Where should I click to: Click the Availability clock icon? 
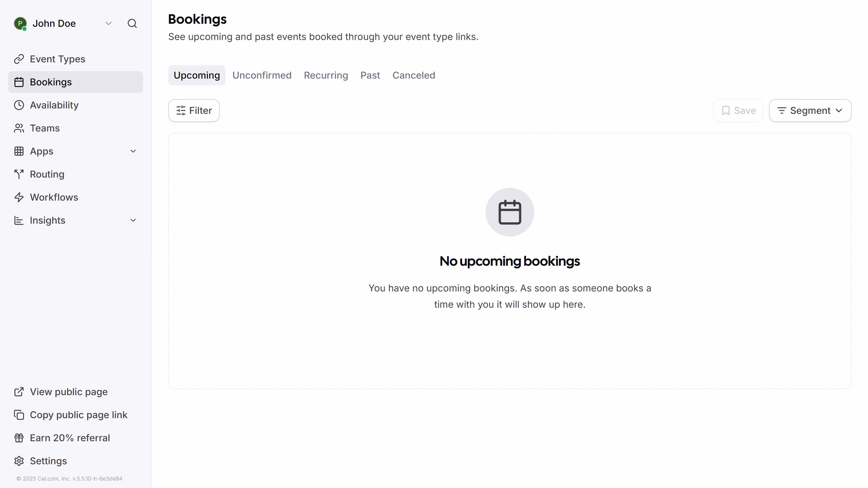pos(19,105)
